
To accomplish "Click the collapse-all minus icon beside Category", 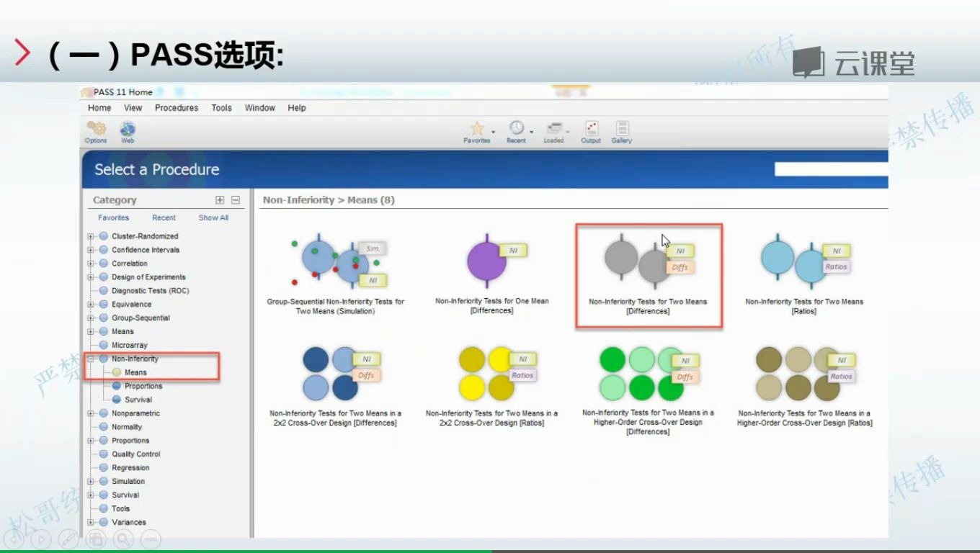I will 236,200.
